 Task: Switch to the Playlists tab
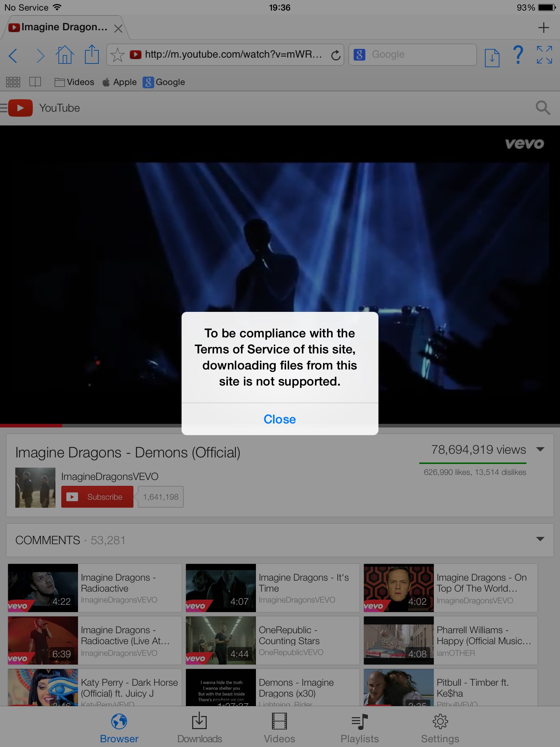(x=360, y=728)
